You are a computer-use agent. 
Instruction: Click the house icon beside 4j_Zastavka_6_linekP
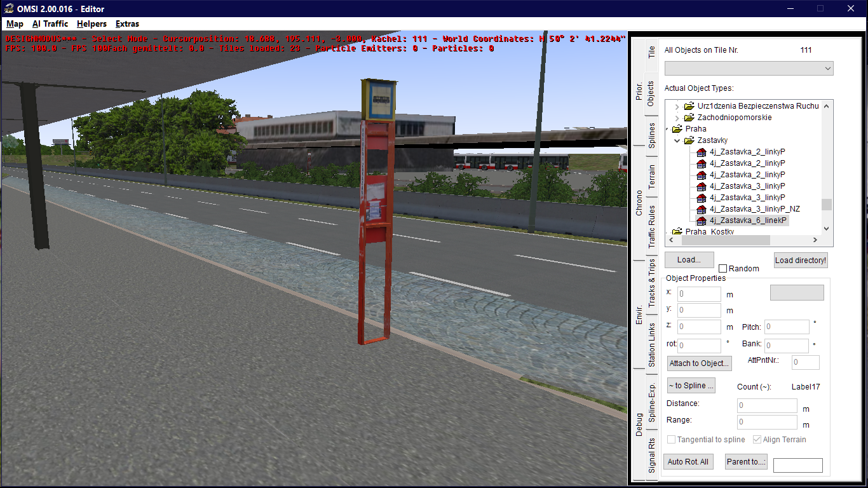(x=702, y=220)
